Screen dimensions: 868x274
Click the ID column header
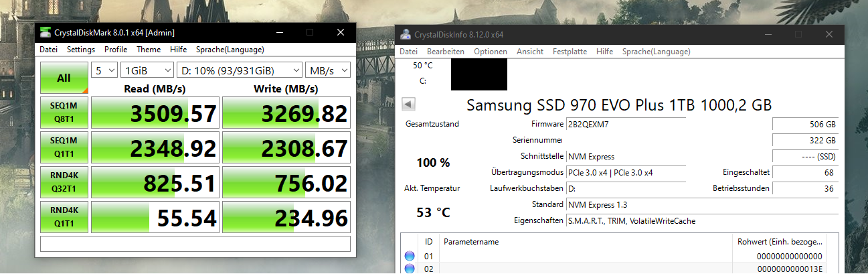coord(428,242)
